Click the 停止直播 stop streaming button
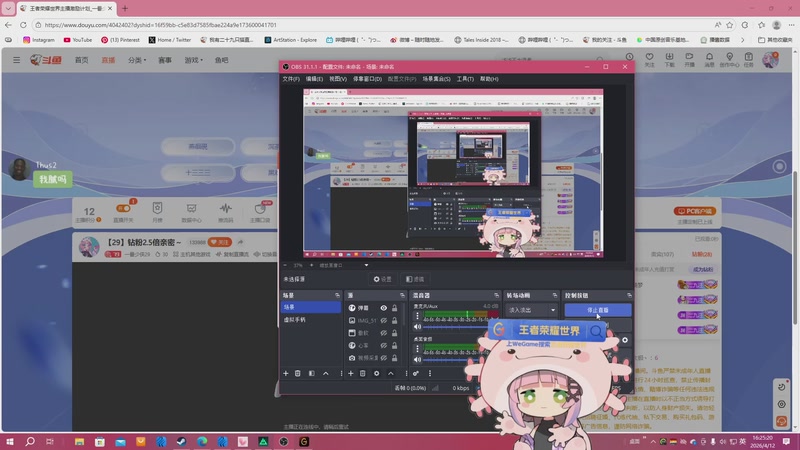The width and height of the screenshot is (800, 450). 597,310
